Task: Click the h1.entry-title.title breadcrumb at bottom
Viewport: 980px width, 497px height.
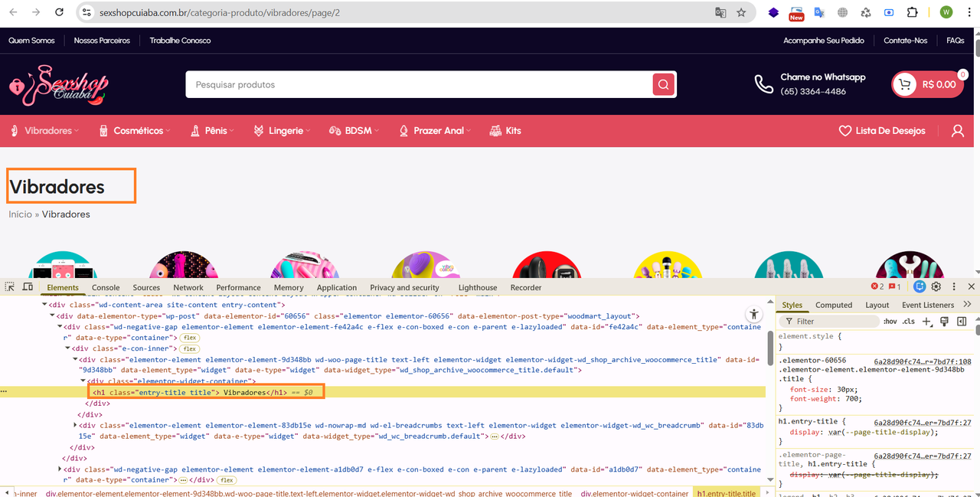Action: tap(727, 494)
